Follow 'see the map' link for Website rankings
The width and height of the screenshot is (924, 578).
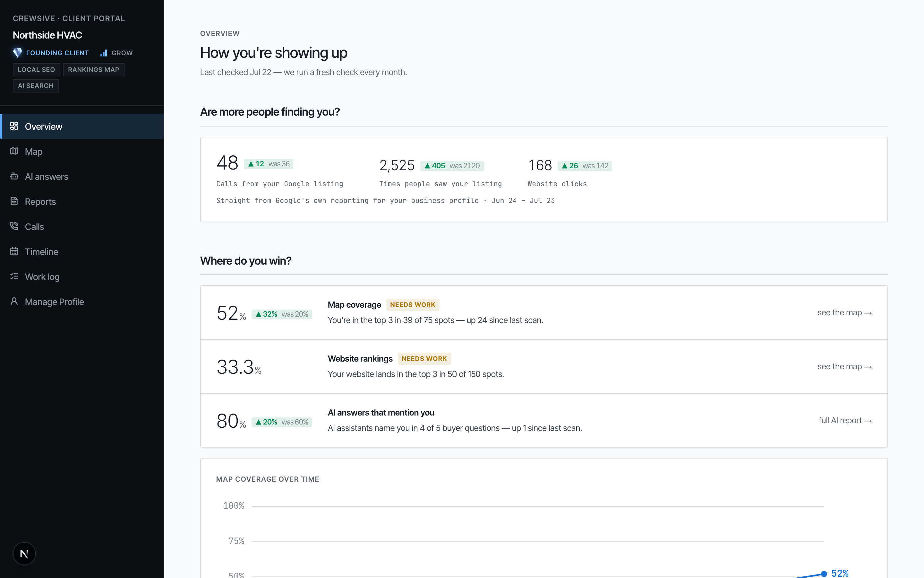click(844, 367)
